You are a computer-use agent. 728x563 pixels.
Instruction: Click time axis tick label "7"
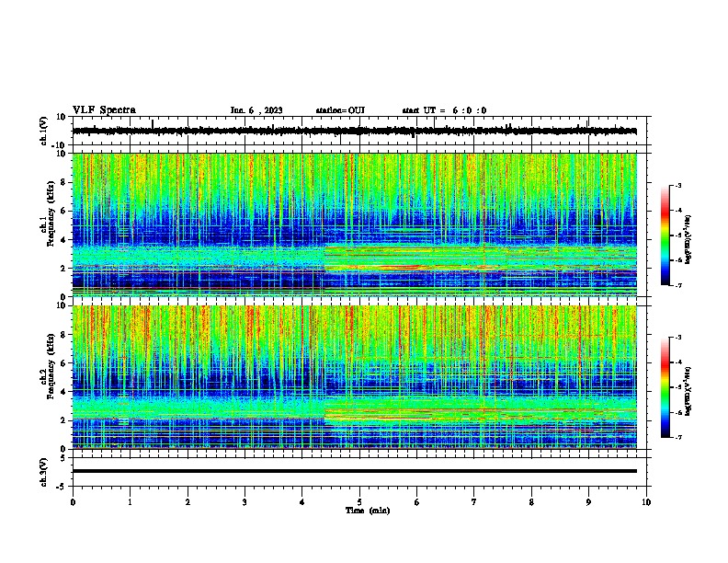(474, 502)
